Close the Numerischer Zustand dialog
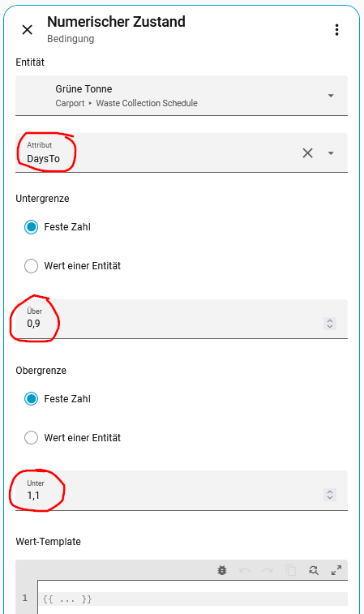The image size is (364, 614). click(27, 30)
